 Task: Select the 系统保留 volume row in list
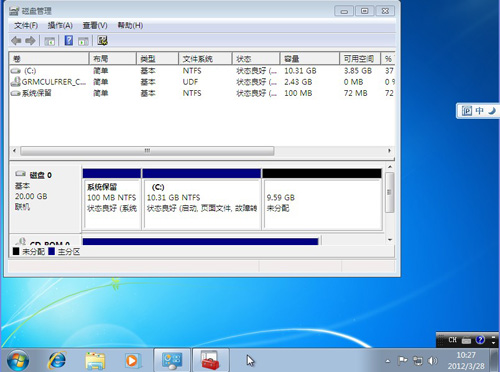[202, 93]
